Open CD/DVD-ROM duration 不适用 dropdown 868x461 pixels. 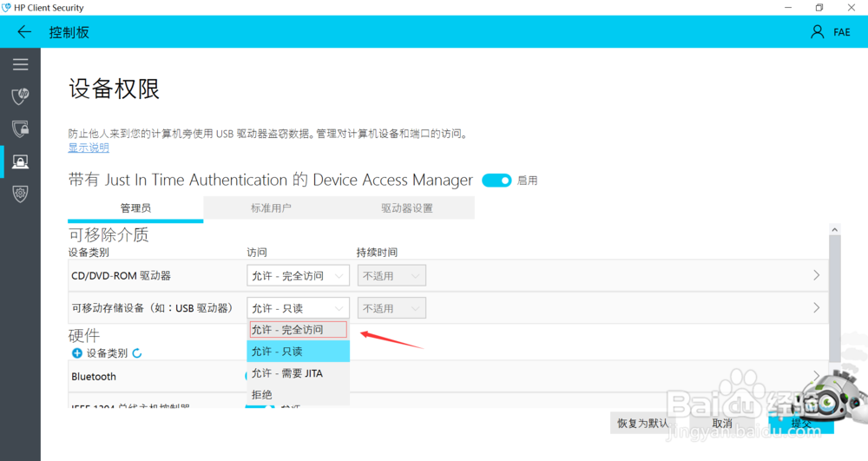391,275
